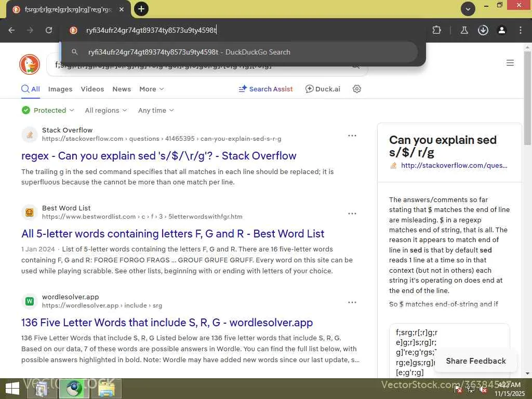Reload the current page
532x399 pixels.
tap(49, 30)
